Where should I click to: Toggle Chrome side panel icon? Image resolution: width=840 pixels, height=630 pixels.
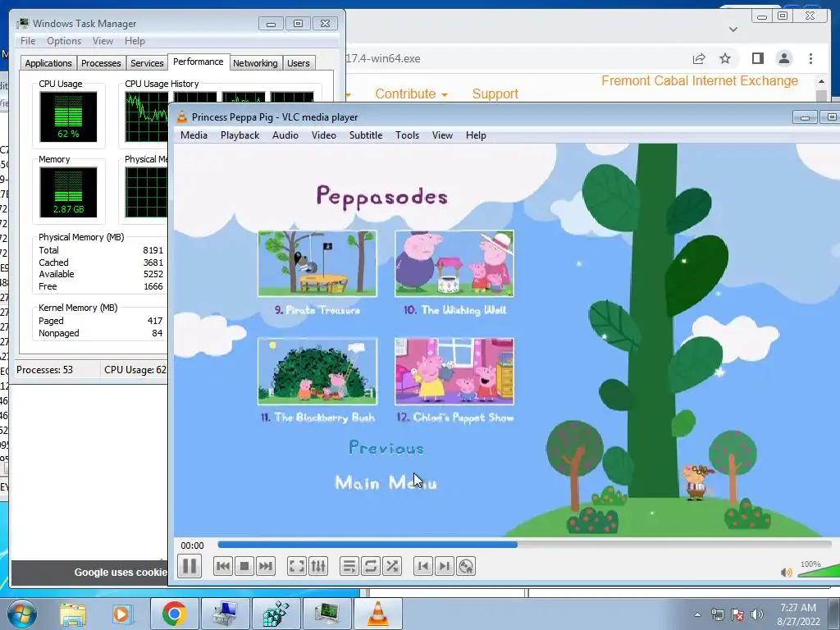[757, 58]
